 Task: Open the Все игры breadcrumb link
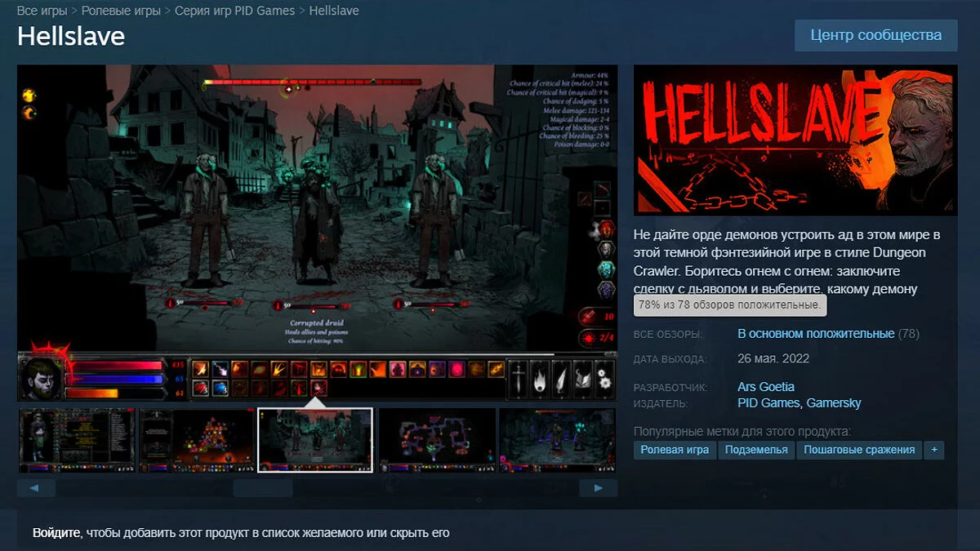click(x=44, y=11)
